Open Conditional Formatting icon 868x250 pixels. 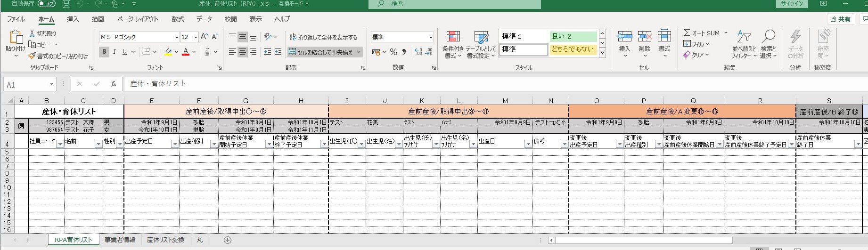453,37
